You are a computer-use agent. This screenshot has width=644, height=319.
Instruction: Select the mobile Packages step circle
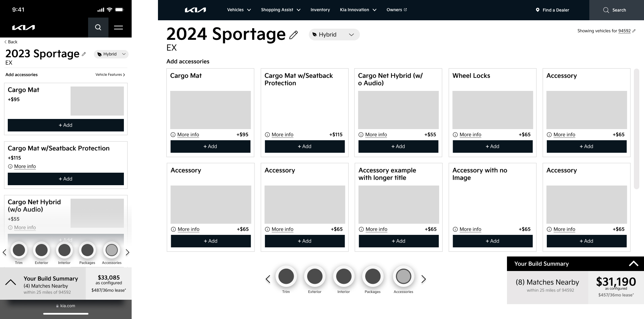87,250
